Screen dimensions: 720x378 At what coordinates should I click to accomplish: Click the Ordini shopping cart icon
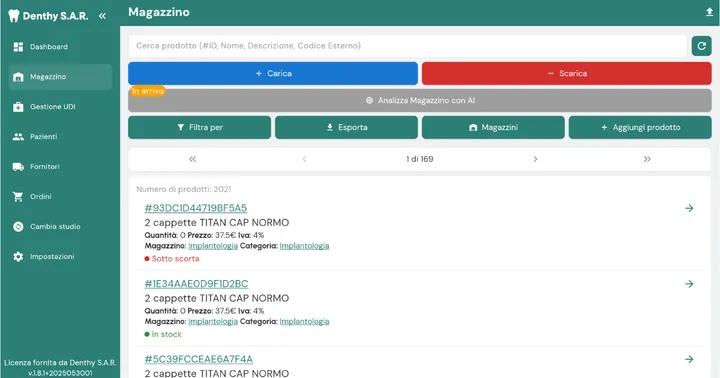18,197
